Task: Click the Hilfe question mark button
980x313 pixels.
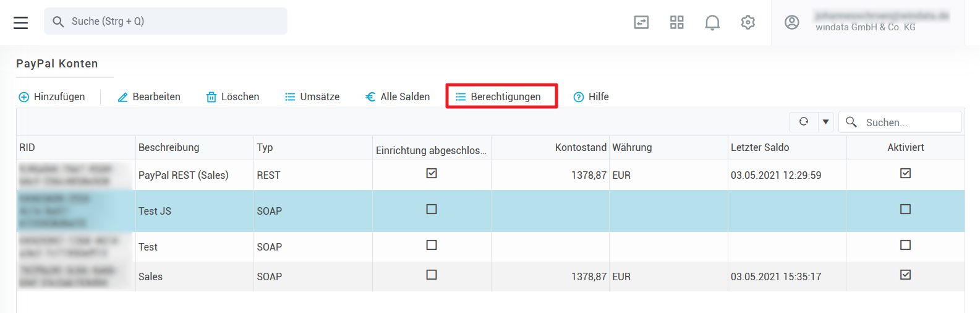Action: click(591, 97)
